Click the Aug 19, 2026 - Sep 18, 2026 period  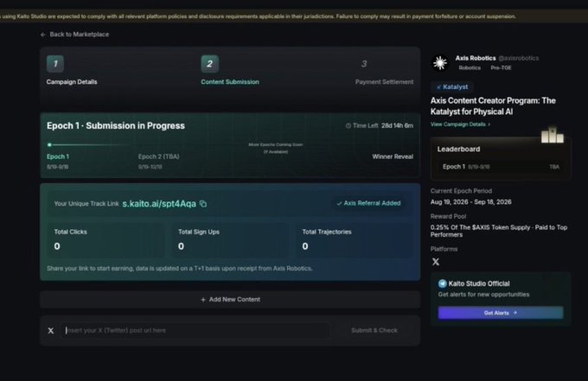[x=471, y=202]
